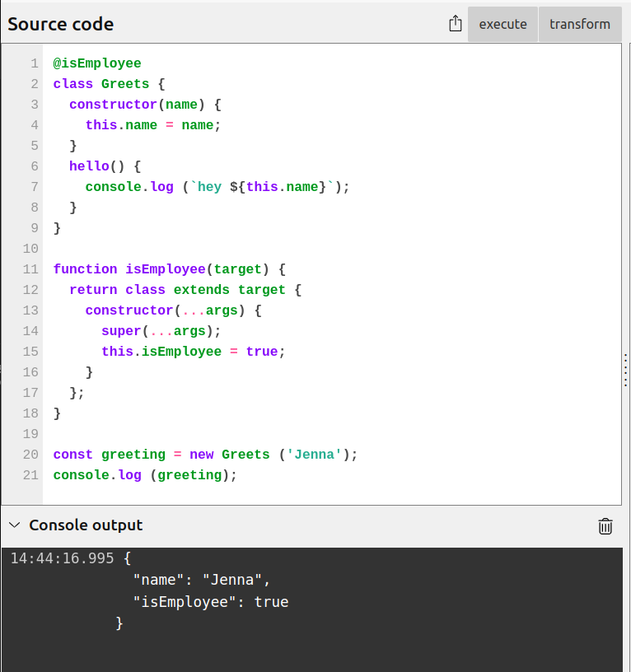Click the 'Jenna' string literal in code
The width and height of the screenshot is (631, 672).
[314, 455]
